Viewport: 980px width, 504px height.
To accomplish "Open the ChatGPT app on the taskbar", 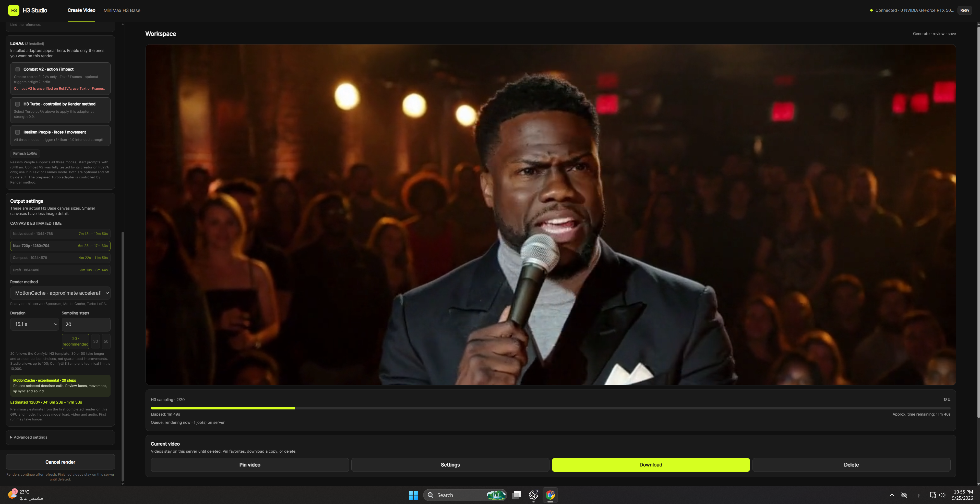I will point(533,495).
